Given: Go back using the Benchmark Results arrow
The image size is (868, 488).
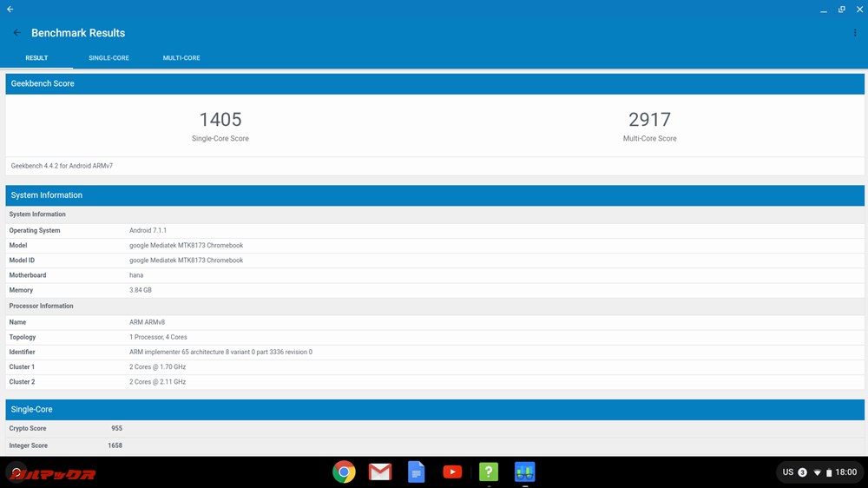Looking at the screenshot, I should click(17, 33).
